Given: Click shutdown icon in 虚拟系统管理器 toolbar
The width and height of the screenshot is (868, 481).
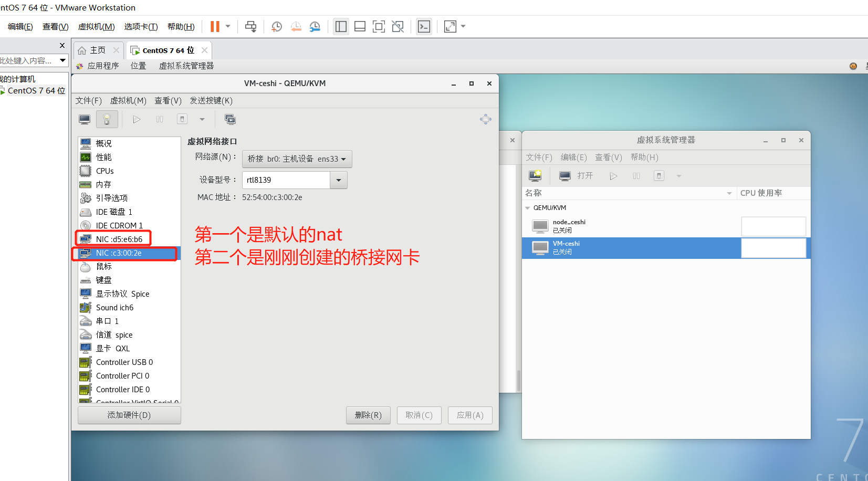Looking at the screenshot, I should 659,176.
